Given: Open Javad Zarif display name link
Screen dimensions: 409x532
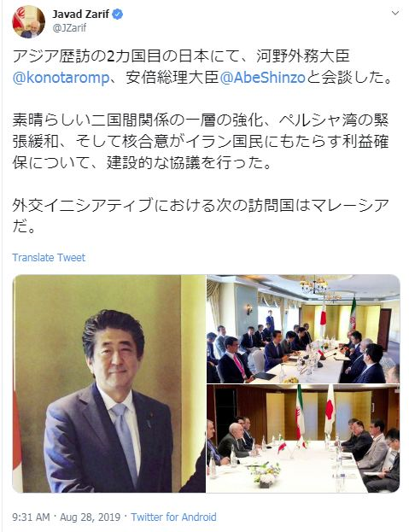Looking at the screenshot, I should click(81, 15).
